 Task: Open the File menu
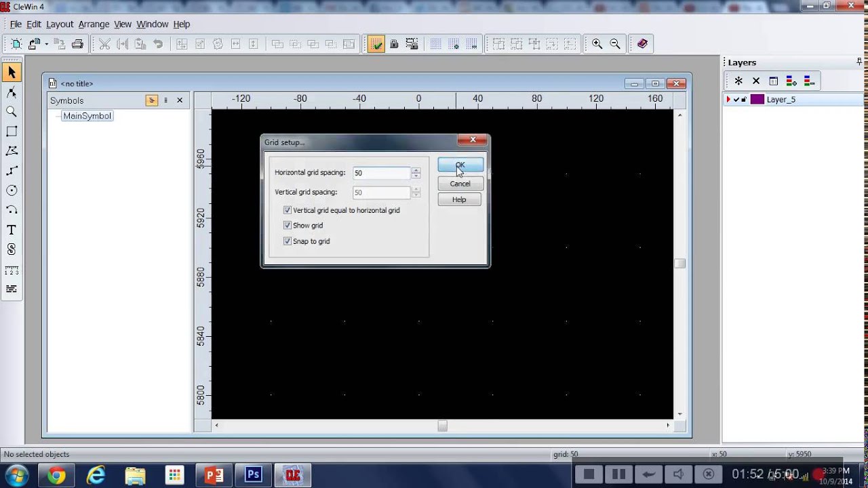(16, 24)
